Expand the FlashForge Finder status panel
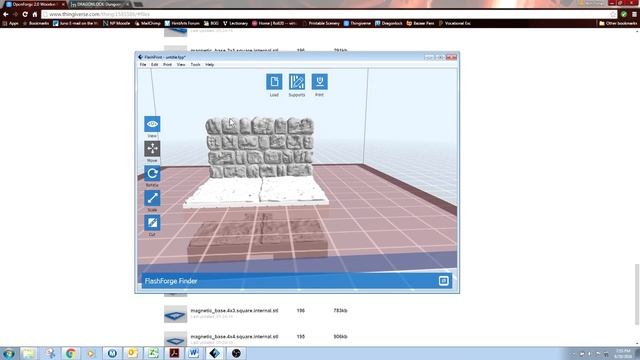Screen dimensions: 640x360 tap(443, 281)
